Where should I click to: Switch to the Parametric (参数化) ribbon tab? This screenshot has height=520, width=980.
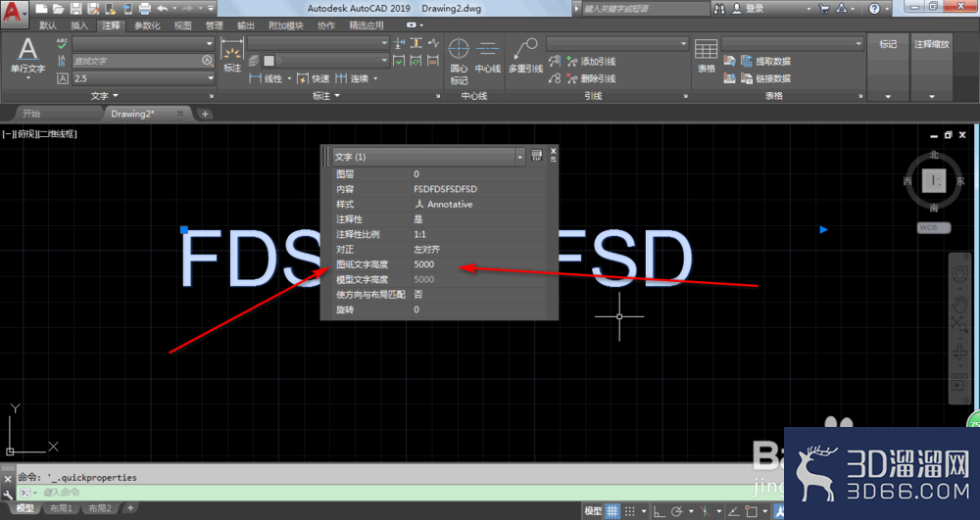[147, 25]
